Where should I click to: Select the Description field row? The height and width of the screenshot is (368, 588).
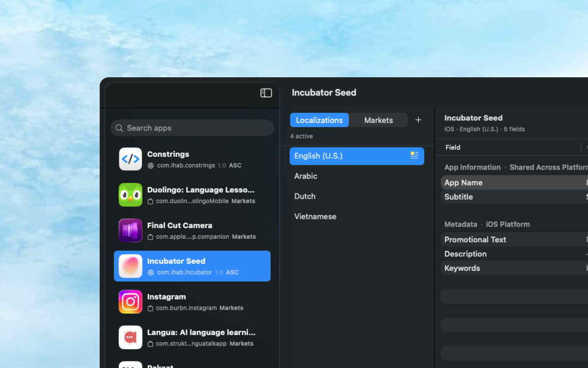coord(514,254)
